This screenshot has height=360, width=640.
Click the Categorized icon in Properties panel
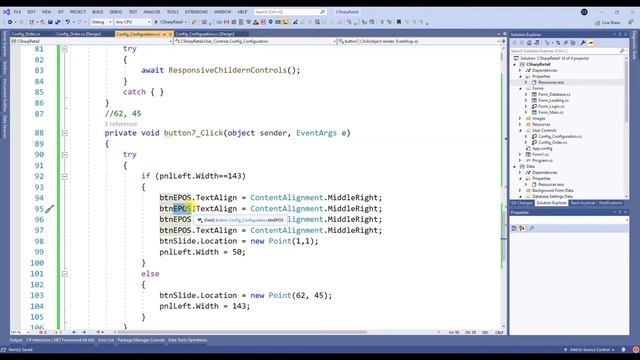click(x=514, y=228)
